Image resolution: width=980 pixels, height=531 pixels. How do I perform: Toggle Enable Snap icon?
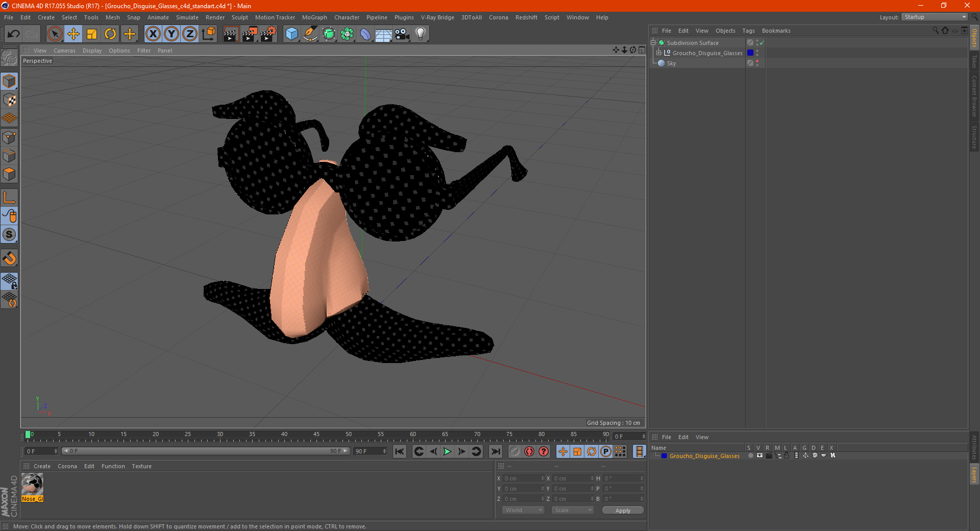(x=9, y=258)
